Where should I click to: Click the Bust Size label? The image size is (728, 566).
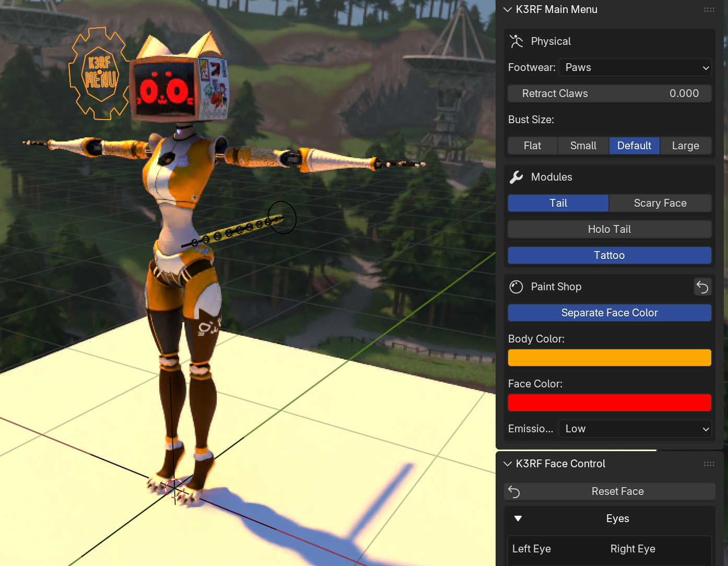531,120
